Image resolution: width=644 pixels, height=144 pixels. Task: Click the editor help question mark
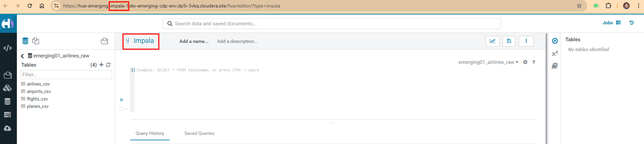point(534,62)
